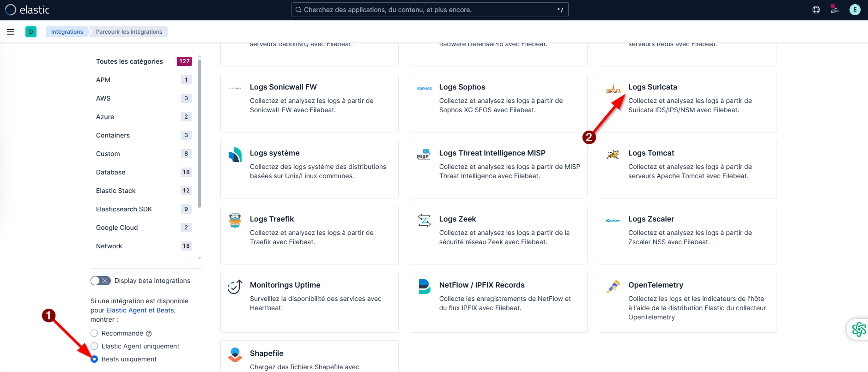Select Beats uniquement radio option
Screen dimensions: 868x372
pos(94,359)
